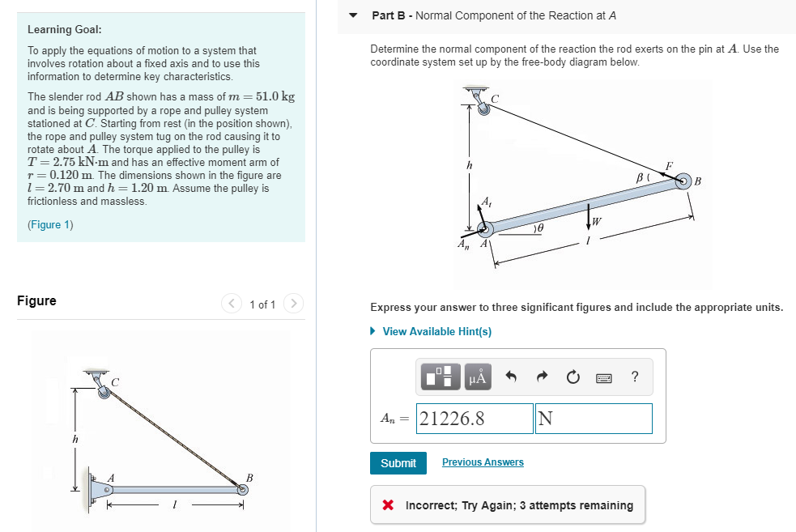
Task: Click the answer field showing 21226.8
Action: 474,418
